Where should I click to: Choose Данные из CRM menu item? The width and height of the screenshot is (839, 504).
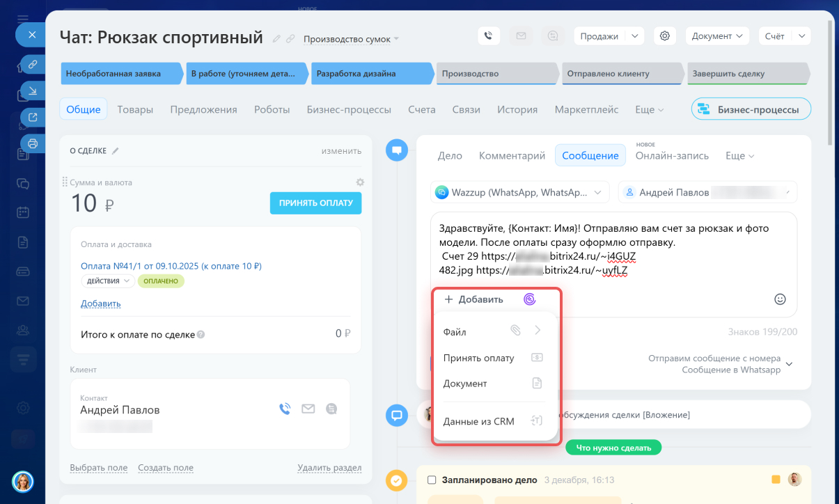tap(479, 420)
